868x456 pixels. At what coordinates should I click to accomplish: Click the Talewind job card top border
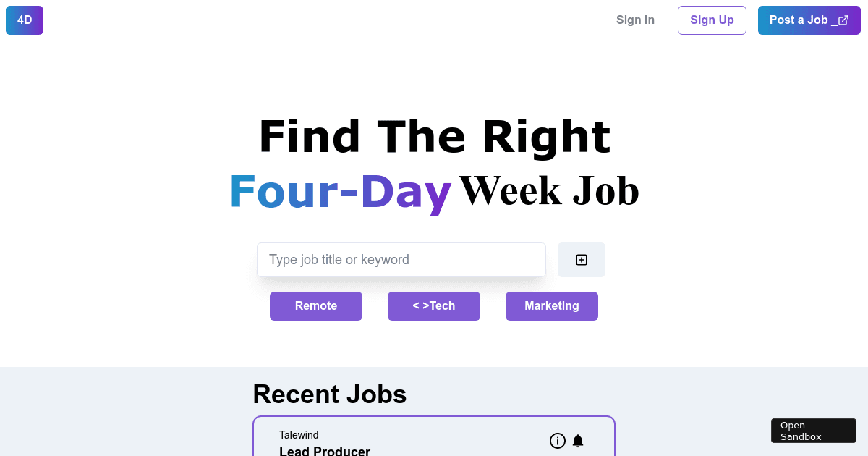coord(434,417)
